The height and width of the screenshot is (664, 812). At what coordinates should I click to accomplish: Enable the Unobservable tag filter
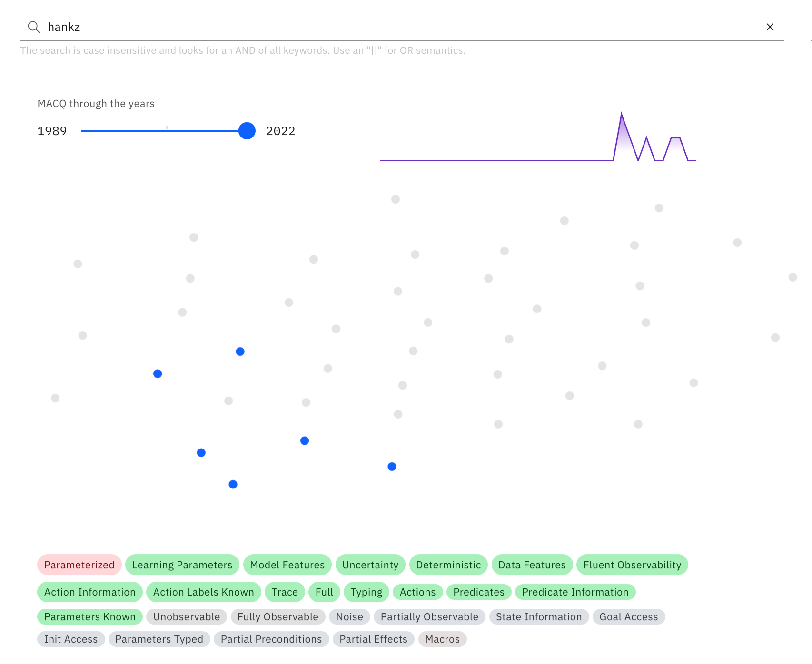(187, 617)
